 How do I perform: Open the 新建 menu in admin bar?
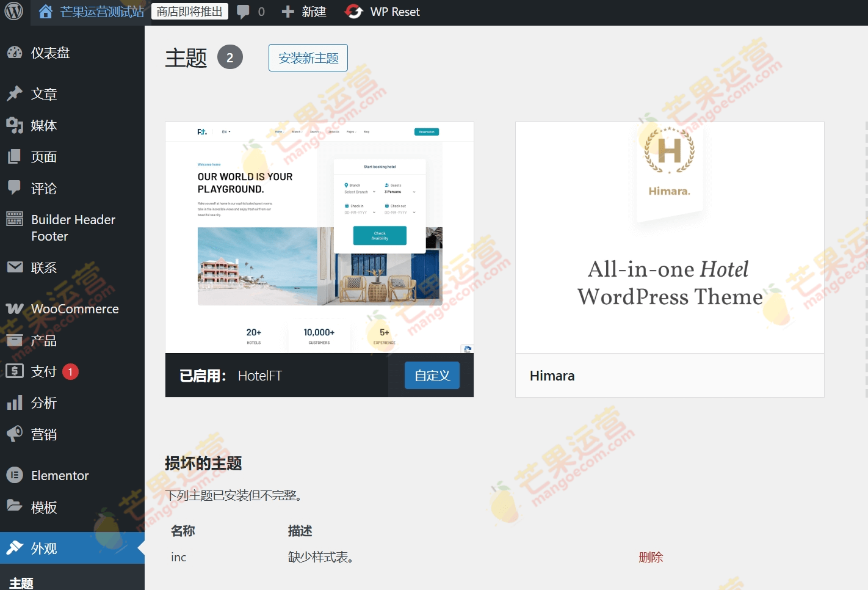tap(303, 11)
